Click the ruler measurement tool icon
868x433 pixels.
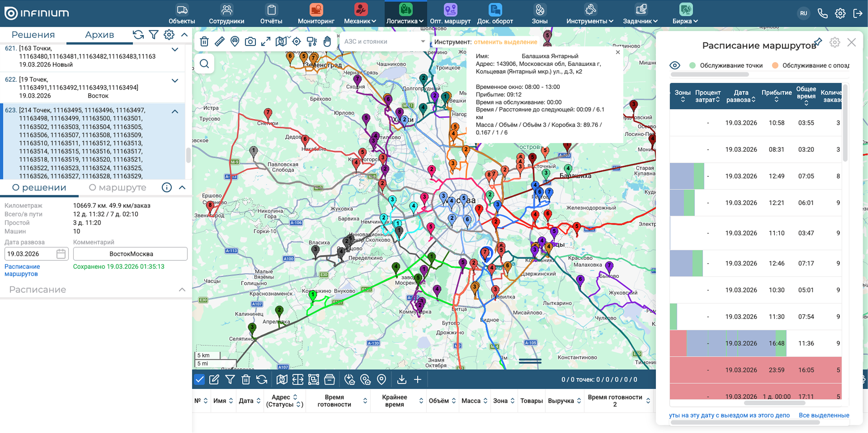(x=219, y=42)
